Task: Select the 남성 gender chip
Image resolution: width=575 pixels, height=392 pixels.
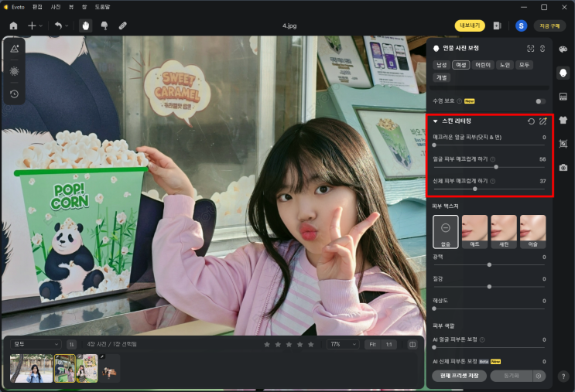Action: (442, 65)
